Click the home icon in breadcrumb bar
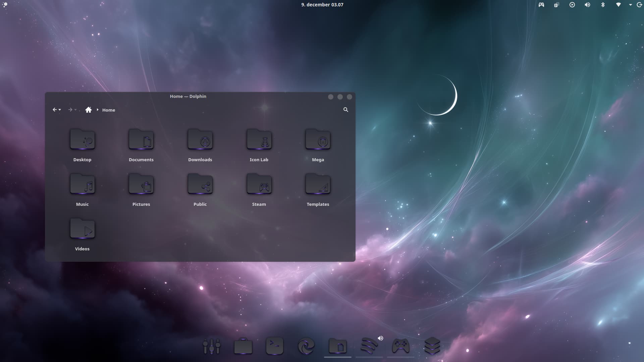644x362 pixels. (x=88, y=110)
